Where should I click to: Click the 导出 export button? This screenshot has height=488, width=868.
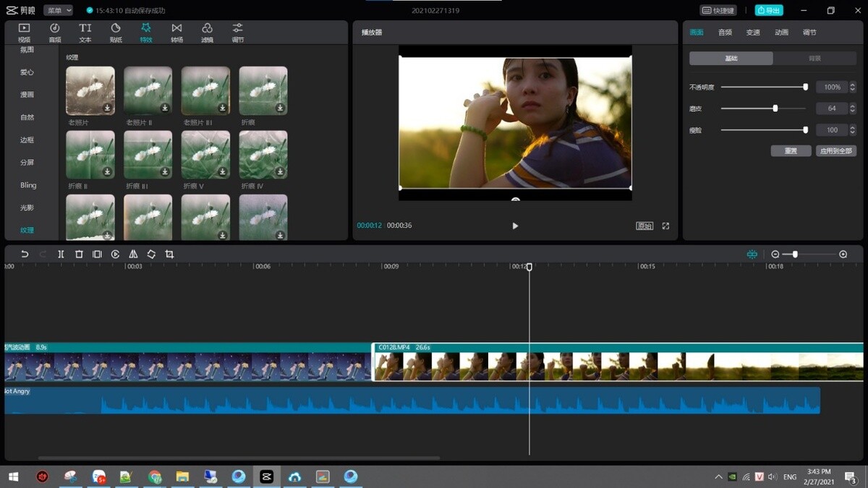pyautogui.click(x=769, y=10)
